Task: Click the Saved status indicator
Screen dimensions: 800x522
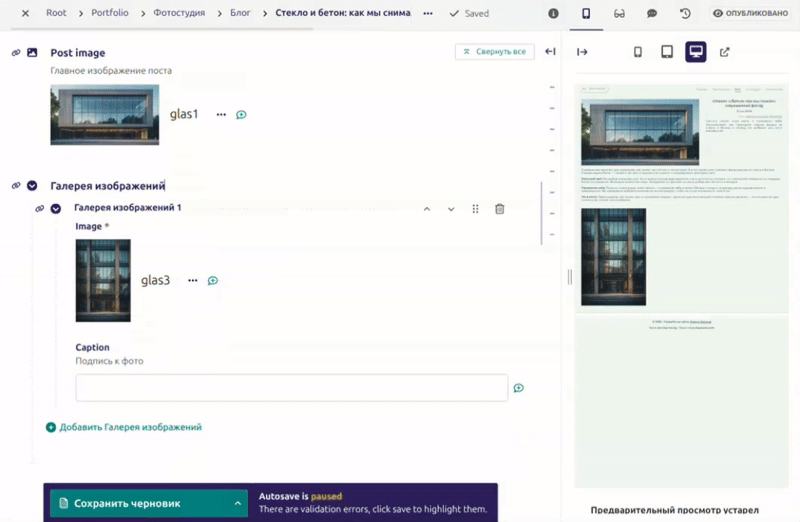Action: click(x=469, y=13)
